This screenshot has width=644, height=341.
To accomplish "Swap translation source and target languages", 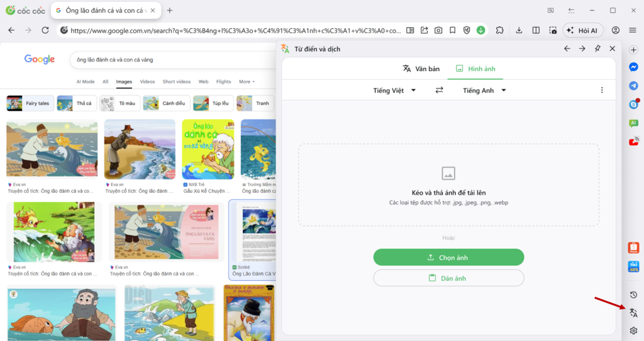I will (439, 90).
